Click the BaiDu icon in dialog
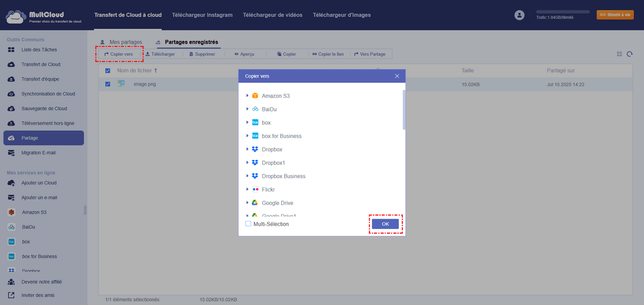 (255, 109)
